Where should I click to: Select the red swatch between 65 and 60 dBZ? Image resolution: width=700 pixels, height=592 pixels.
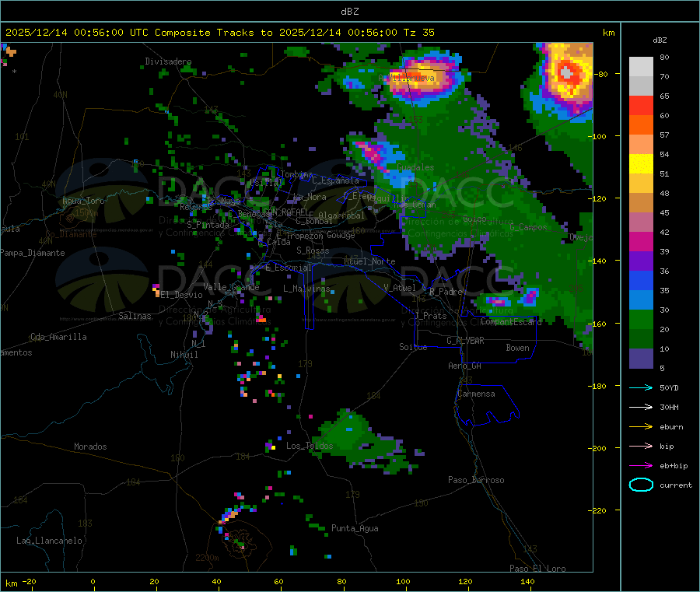tap(641, 105)
